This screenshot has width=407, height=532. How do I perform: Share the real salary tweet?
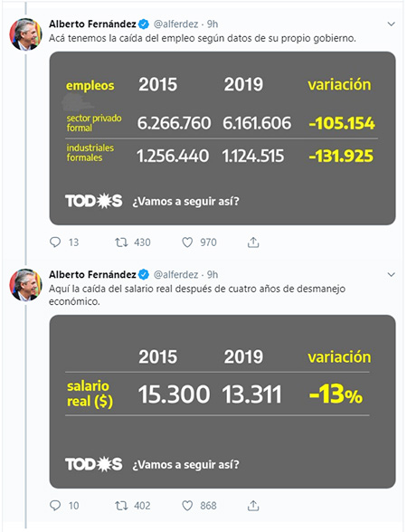click(253, 506)
